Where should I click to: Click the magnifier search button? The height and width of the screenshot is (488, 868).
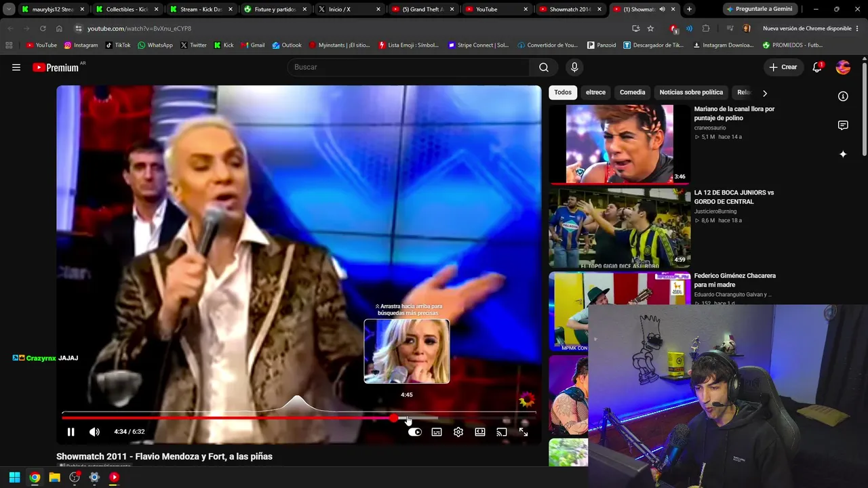[x=544, y=67]
